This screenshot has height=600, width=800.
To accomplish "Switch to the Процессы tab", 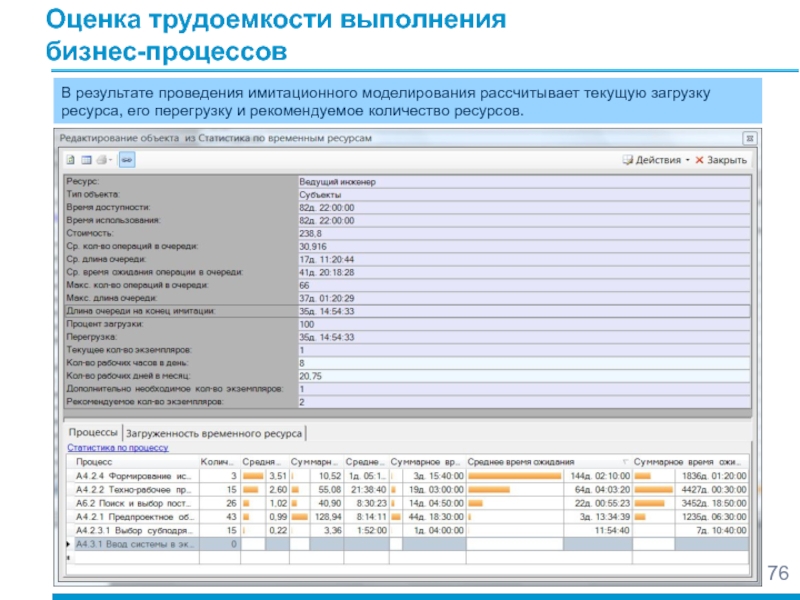I will (x=91, y=433).
